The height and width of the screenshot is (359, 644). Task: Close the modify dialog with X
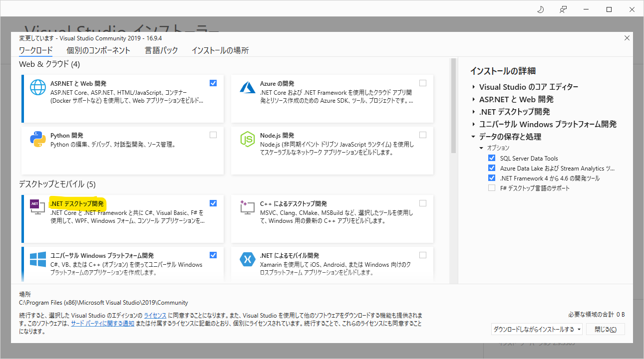[x=627, y=38]
